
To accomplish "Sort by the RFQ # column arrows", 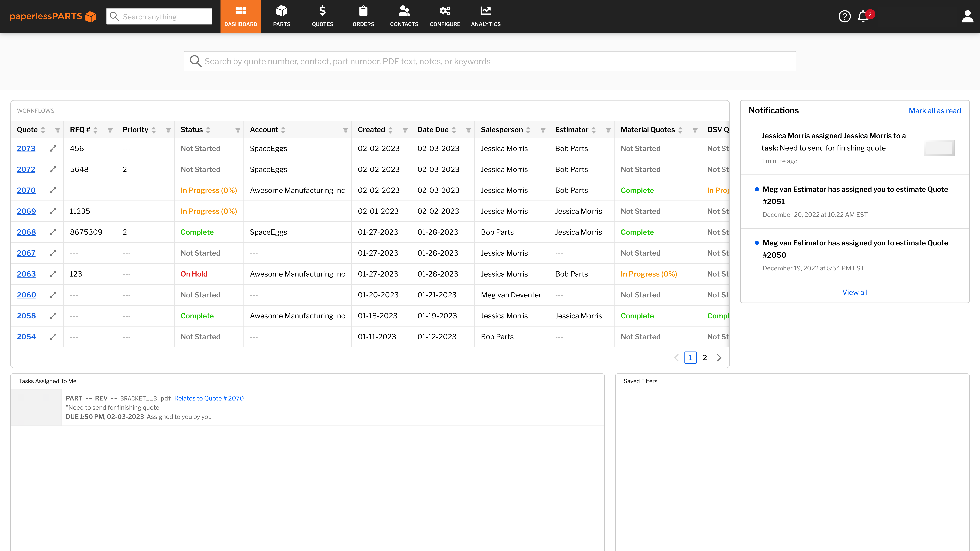I will point(95,130).
